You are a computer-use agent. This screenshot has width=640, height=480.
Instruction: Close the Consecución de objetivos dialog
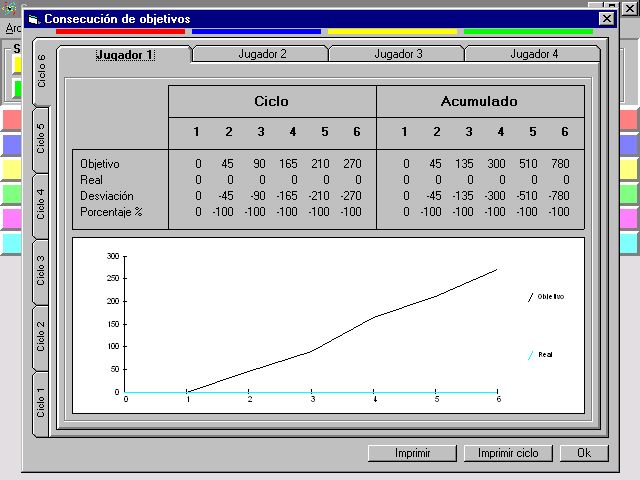pos(606,19)
